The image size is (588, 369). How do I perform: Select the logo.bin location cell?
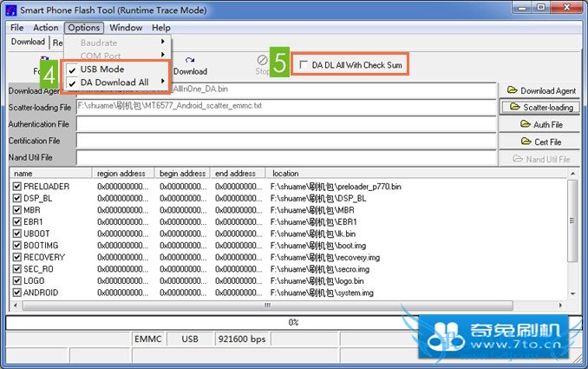(317, 280)
